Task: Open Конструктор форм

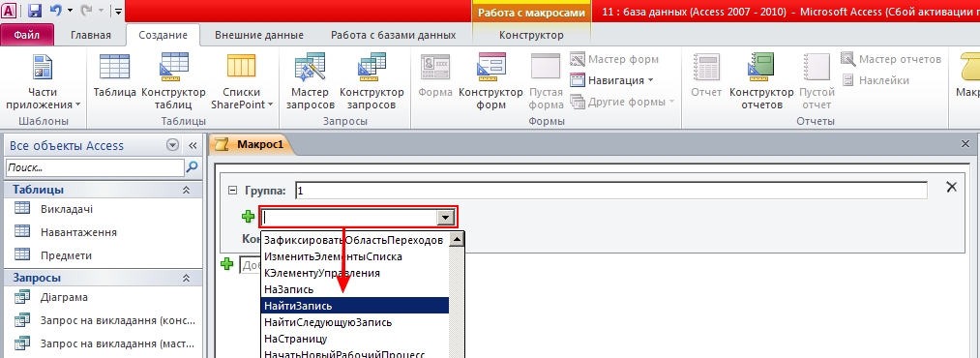Action: point(490,82)
